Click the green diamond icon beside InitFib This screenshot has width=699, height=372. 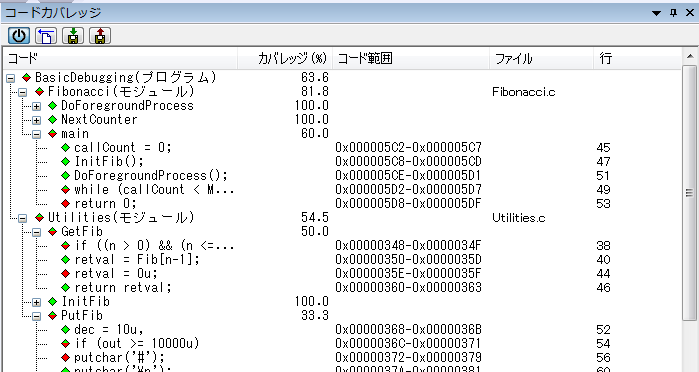pos(53,302)
